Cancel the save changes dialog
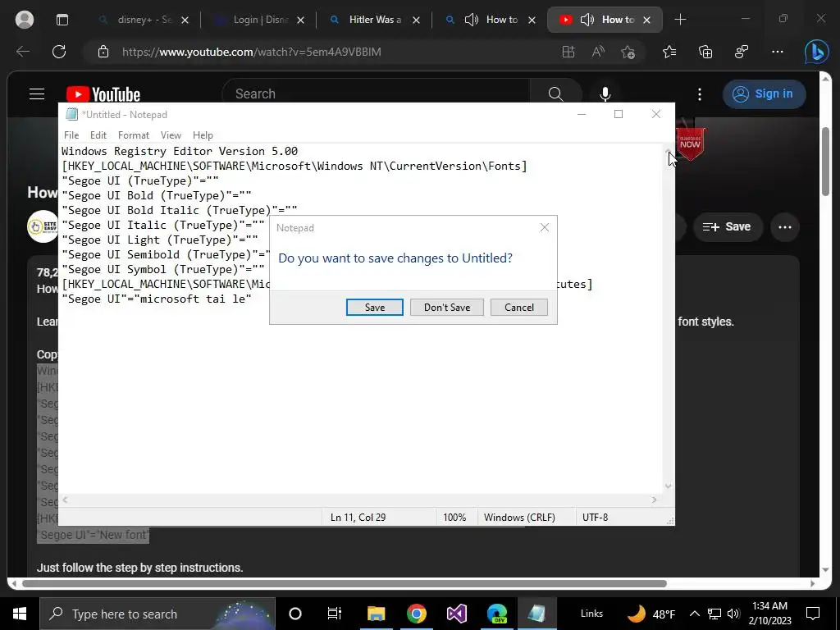840x630 pixels. 519,307
